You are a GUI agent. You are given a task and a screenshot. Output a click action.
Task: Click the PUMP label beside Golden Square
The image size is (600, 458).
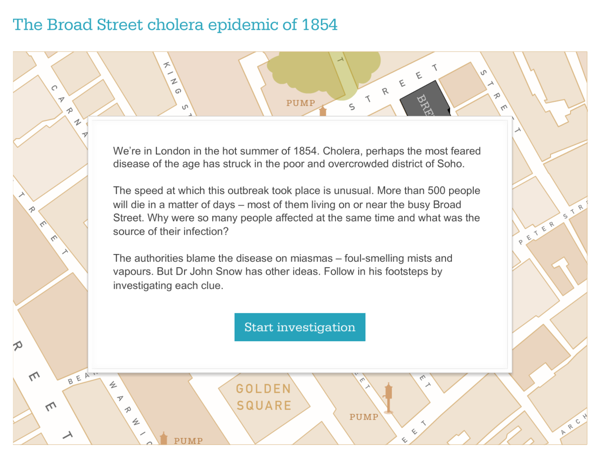[364, 417]
